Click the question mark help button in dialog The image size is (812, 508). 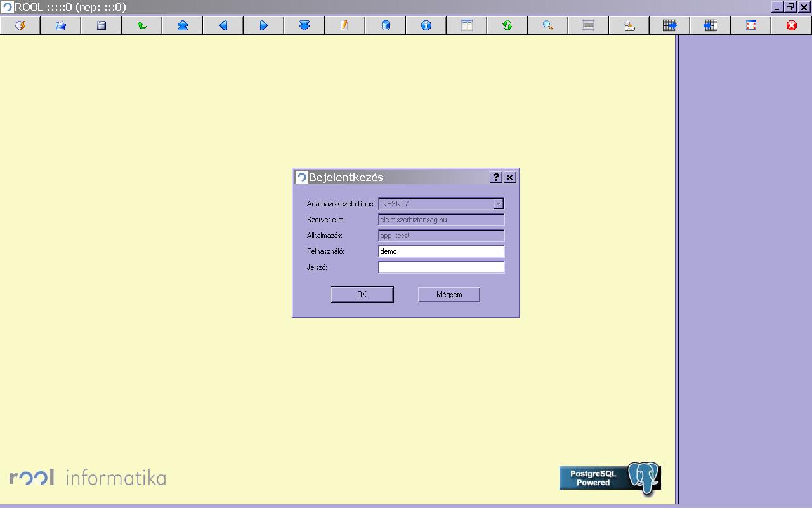pos(496,177)
